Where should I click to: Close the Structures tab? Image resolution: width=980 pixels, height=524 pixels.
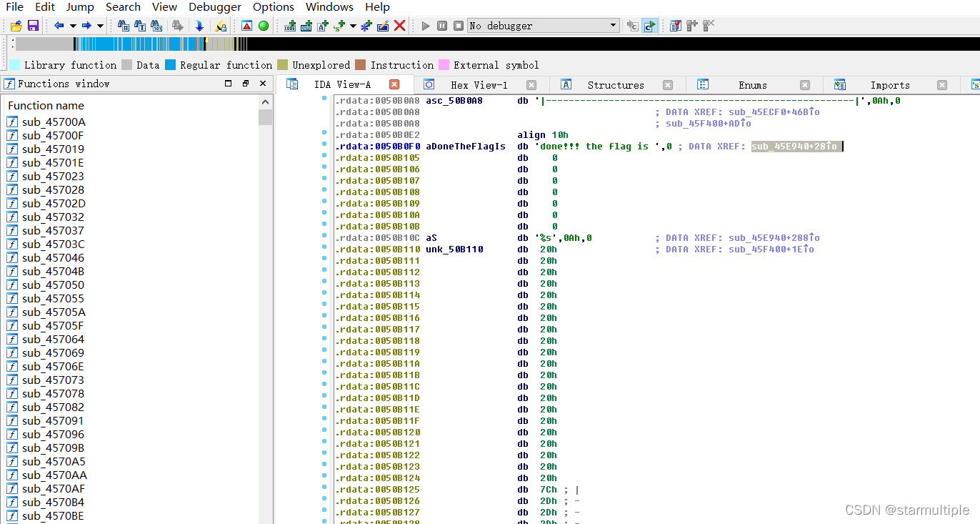(x=668, y=84)
